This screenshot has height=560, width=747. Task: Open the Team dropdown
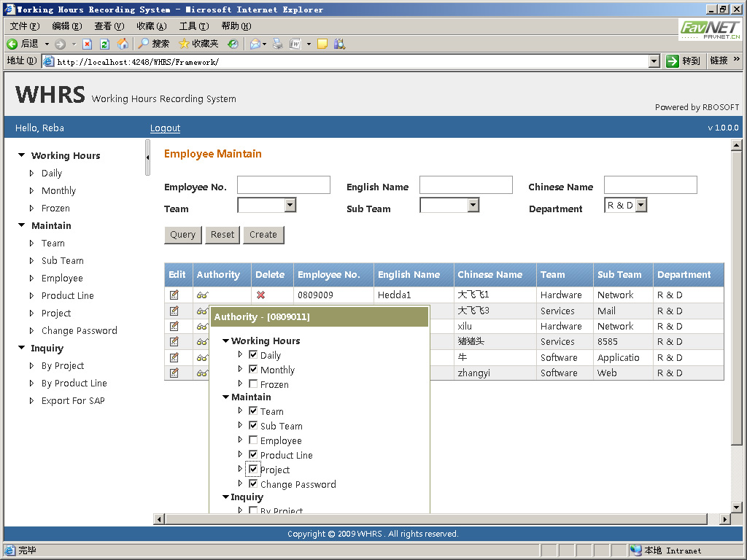click(x=290, y=205)
